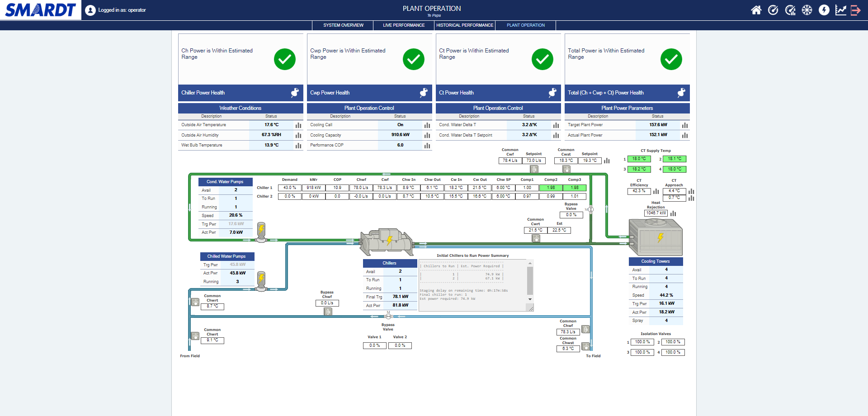Open chart next to CT Efficiency value

click(x=656, y=191)
